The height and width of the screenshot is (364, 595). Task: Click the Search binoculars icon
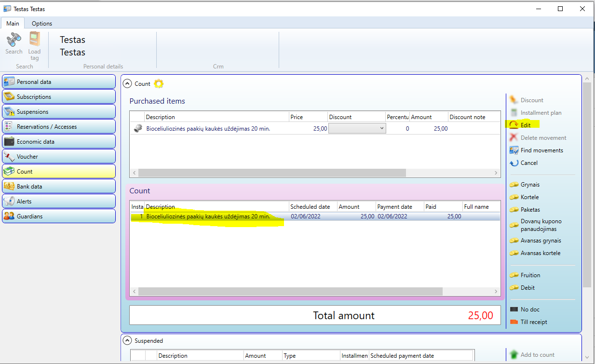pyautogui.click(x=14, y=39)
